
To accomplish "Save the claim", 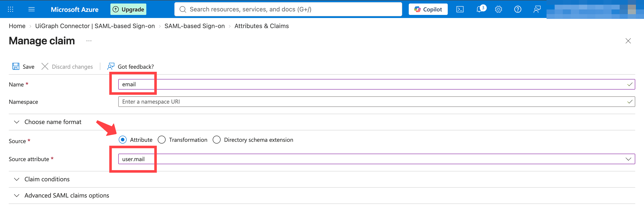I will (23, 67).
